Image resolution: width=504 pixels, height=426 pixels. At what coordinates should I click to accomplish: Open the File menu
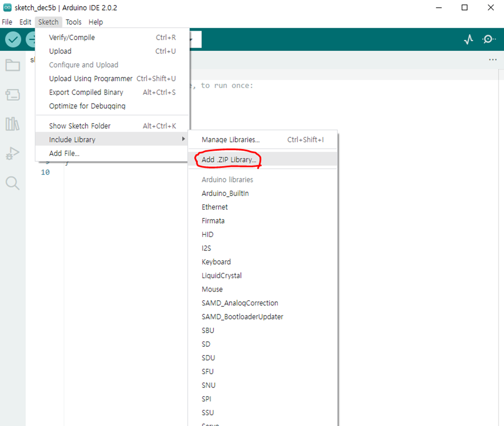(x=7, y=22)
